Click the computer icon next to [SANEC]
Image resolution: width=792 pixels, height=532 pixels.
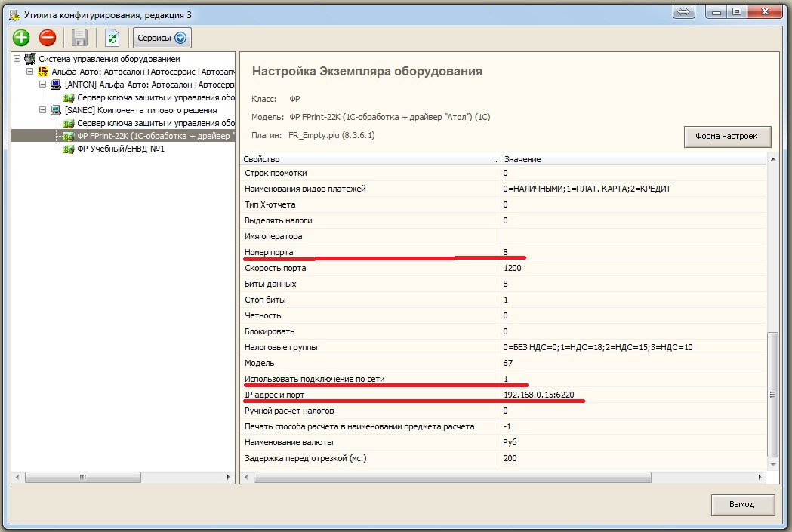56,110
